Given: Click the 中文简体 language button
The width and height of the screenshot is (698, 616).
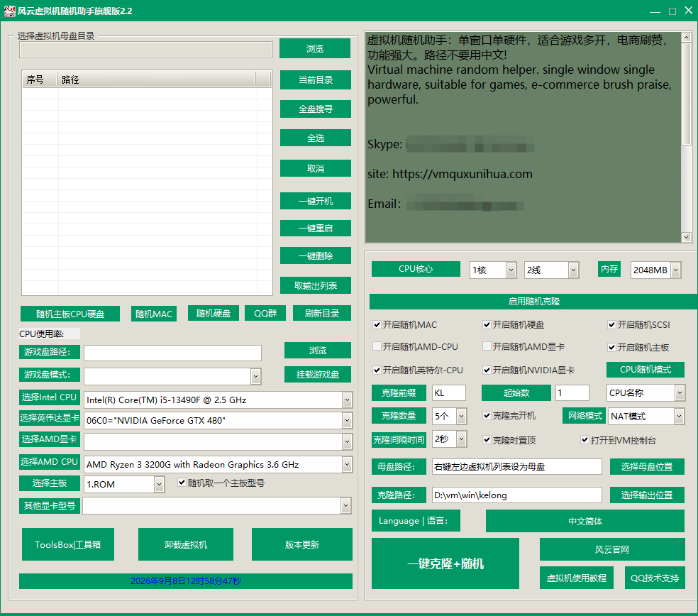Looking at the screenshot, I should [x=585, y=521].
